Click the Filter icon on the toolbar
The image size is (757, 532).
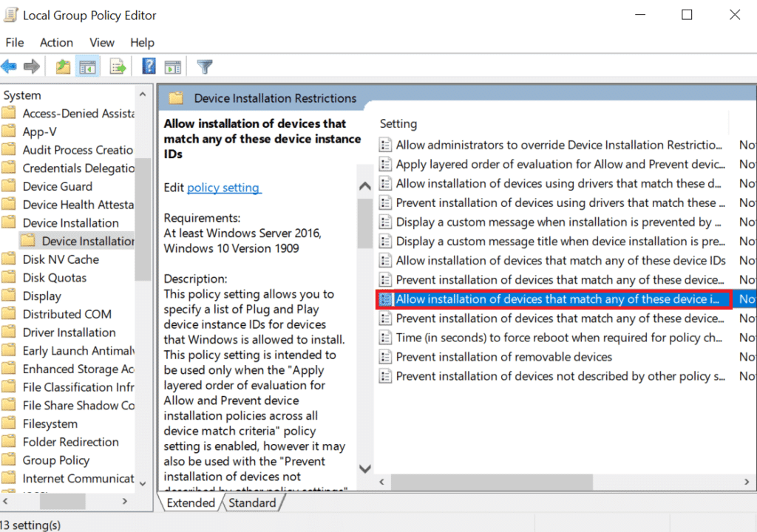click(x=205, y=66)
